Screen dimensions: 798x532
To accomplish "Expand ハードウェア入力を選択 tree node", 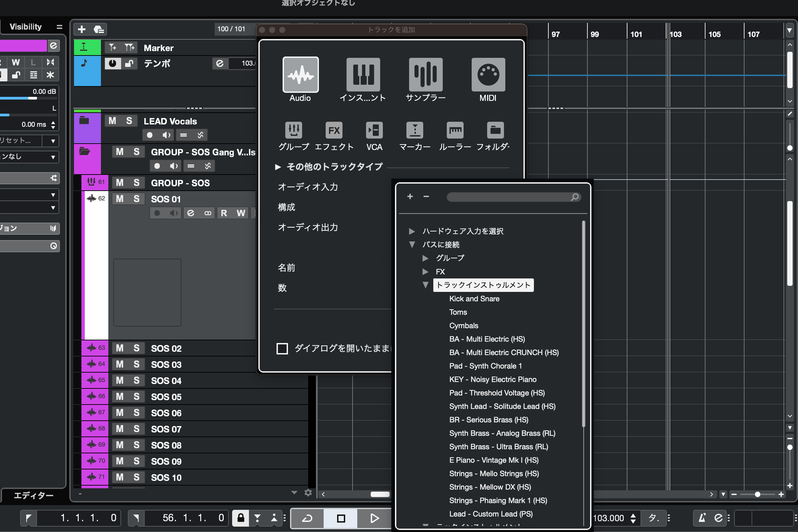I will [412, 231].
